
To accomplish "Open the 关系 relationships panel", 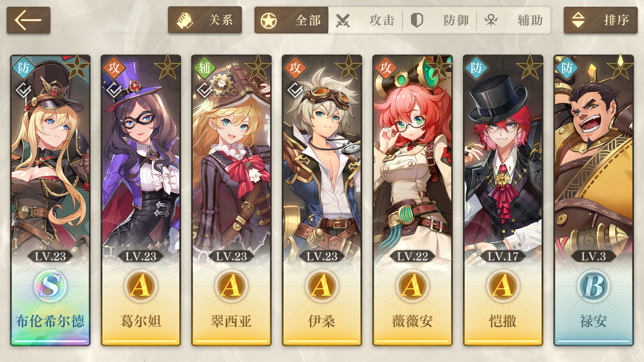I will [x=205, y=20].
